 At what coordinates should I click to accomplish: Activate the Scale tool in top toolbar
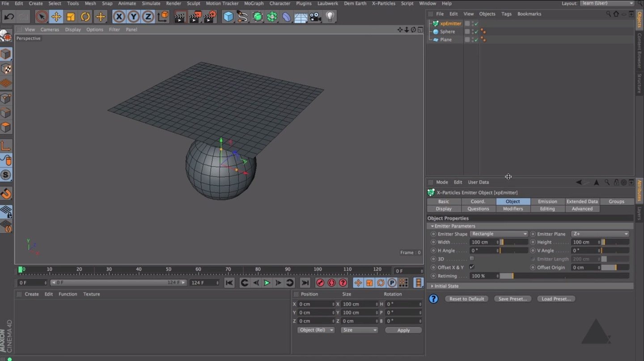click(x=71, y=17)
